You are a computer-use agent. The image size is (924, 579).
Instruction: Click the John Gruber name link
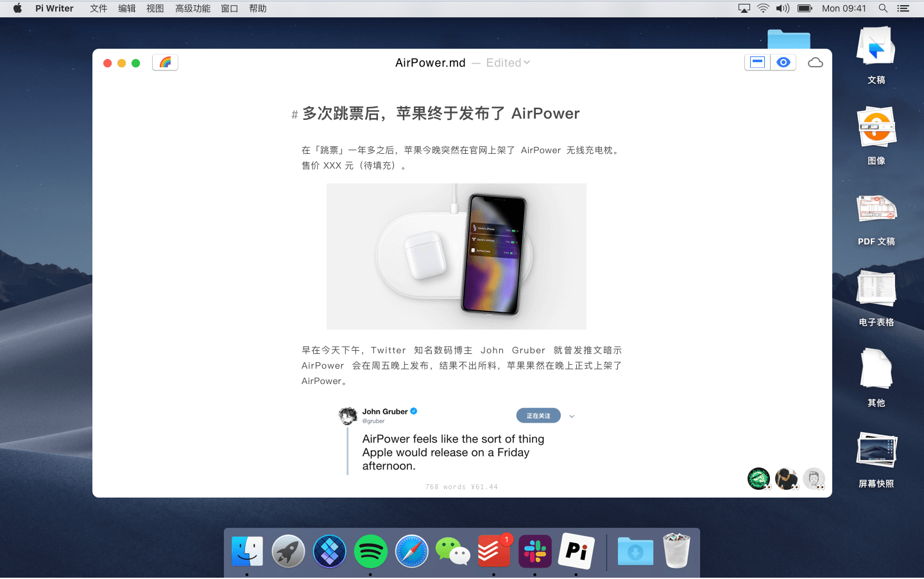385,412
